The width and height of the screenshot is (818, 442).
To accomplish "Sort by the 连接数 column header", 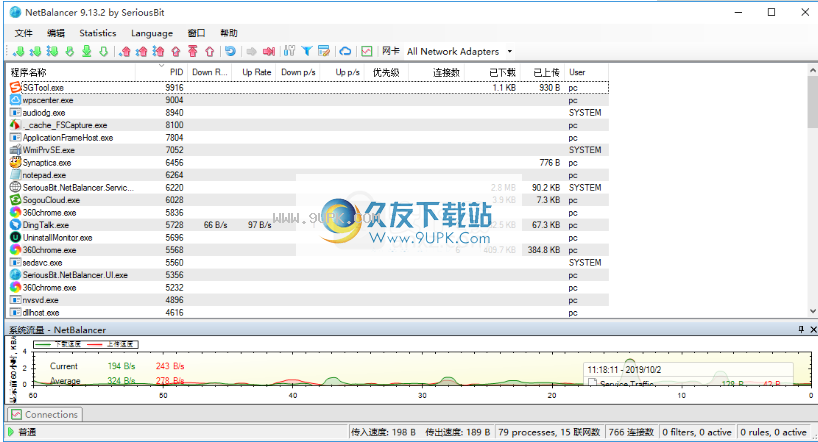I will pyautogui.click(x=436, y=72).
